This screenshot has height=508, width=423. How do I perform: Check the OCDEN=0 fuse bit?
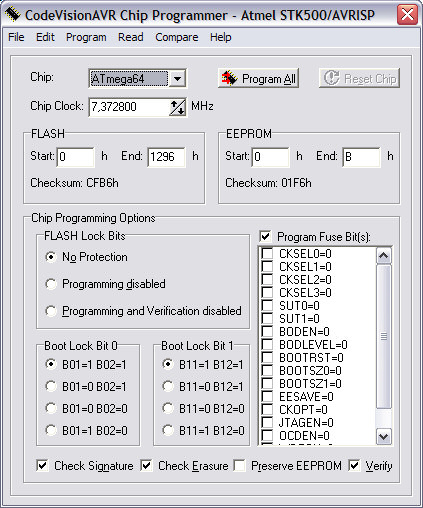(x=267, y=436)
